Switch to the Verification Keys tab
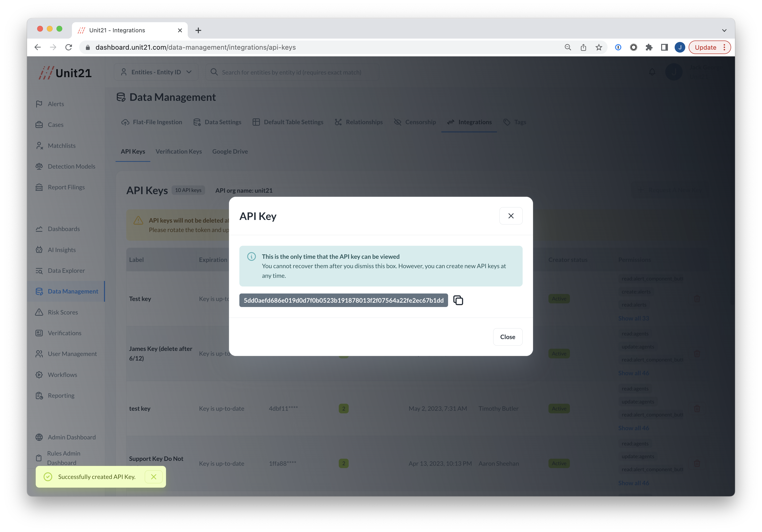Viewport: 762px width, 532px height. click(x=179, y=151)
